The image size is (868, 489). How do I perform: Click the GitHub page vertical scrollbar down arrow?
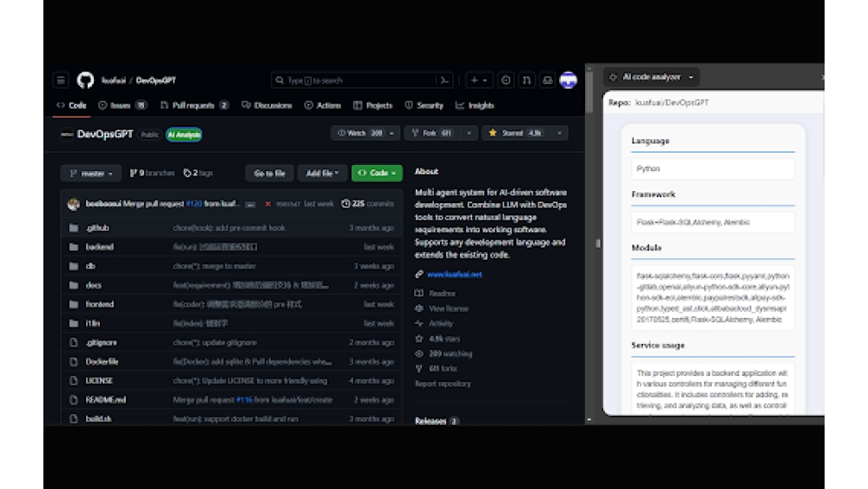pos(589,420)
